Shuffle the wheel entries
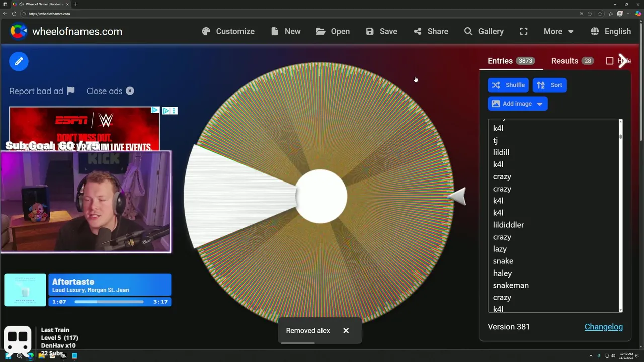Viewport: 644px width, 362px height. coord(508,85)
